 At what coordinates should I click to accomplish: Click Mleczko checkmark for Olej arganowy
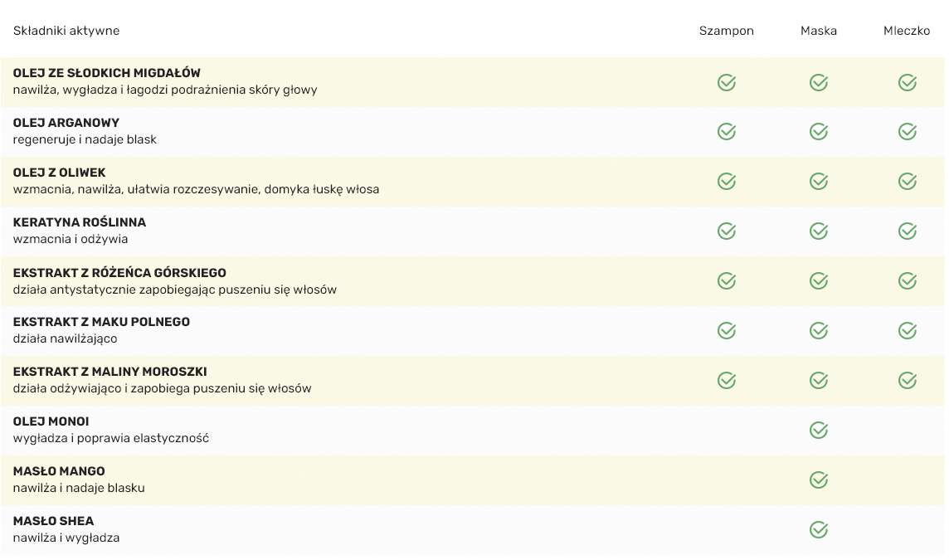908,132
